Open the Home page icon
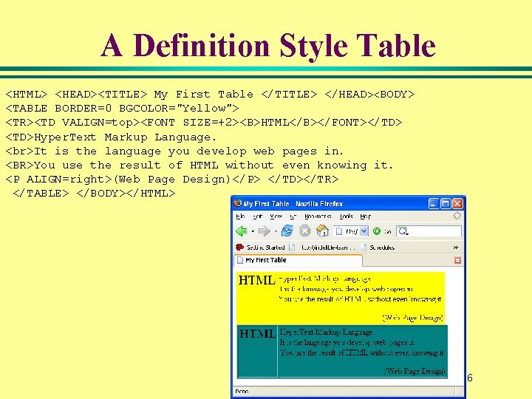The width and height of the screenshot is (532, 399). 322,231
